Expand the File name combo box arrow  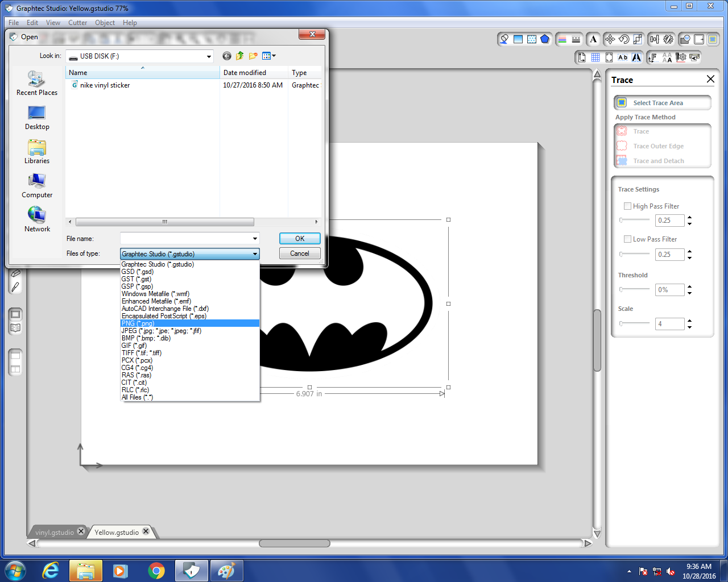tap(255, 239)
